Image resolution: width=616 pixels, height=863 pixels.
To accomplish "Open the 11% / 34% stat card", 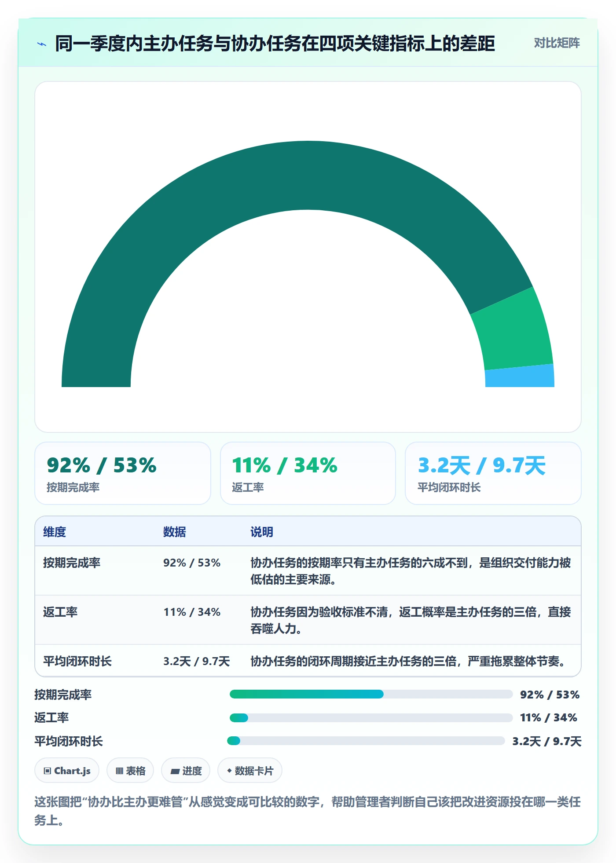I will coord(308,473).
